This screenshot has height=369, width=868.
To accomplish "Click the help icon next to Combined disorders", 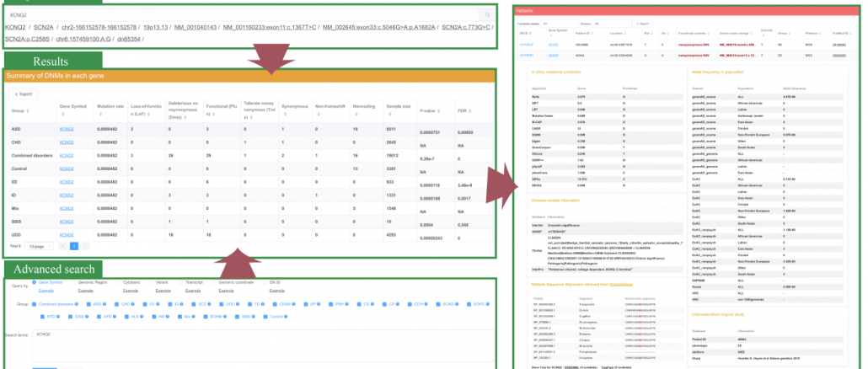I will (x=77, y=304).
